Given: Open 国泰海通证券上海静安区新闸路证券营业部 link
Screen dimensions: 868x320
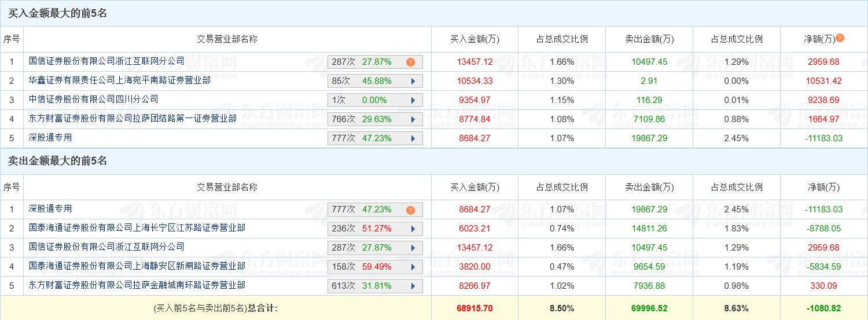Looking at the screenshot, I should (x=137, y=266).
